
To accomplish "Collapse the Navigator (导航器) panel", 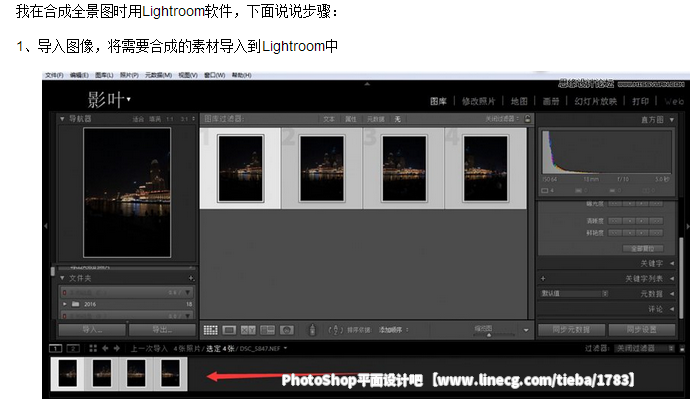I will 62,119.
